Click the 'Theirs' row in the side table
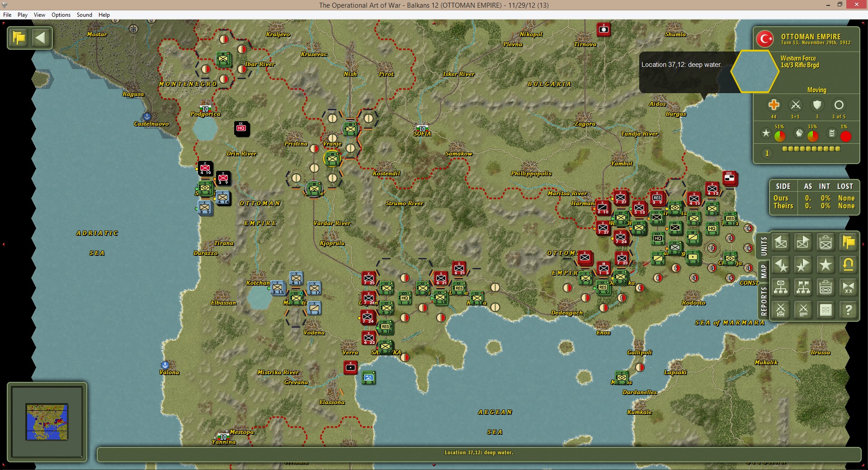The height and width of the screenshot is (470, 868). pos(814,206)
